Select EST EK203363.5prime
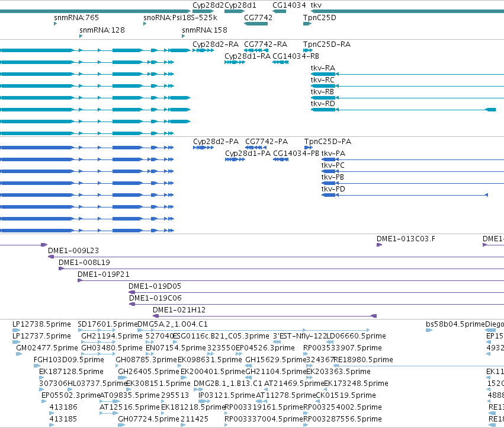This screenshot has height=428, width=504. tap(308, 378)
